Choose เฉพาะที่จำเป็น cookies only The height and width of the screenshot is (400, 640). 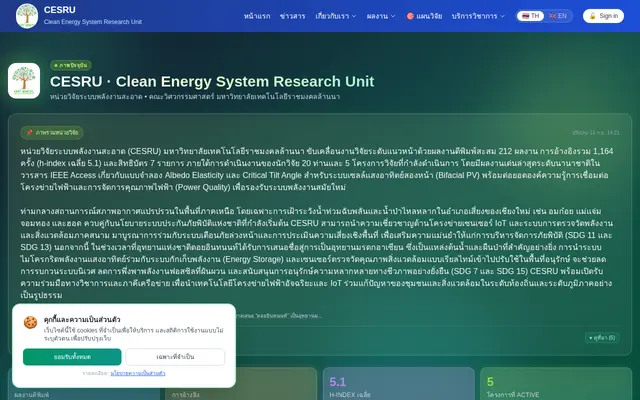tap(175, 357)
